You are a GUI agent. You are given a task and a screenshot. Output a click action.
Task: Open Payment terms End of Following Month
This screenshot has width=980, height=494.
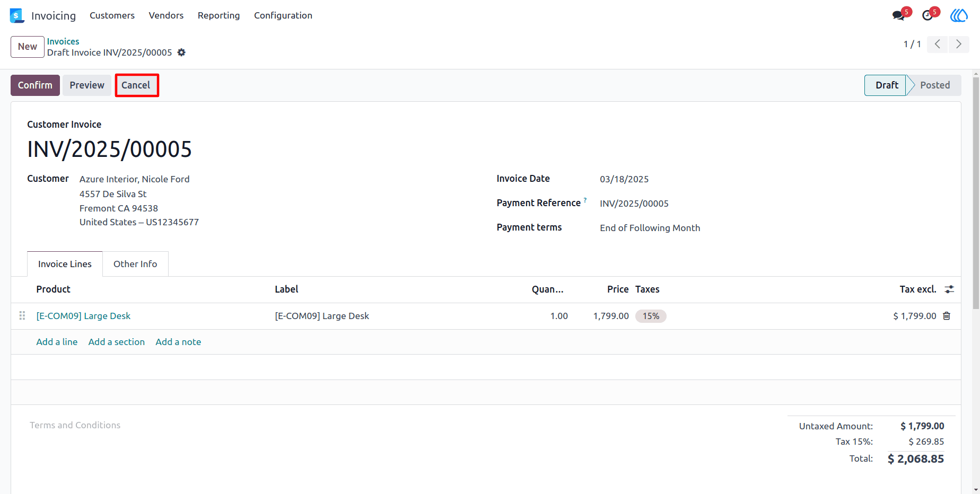tap(650, 228)
